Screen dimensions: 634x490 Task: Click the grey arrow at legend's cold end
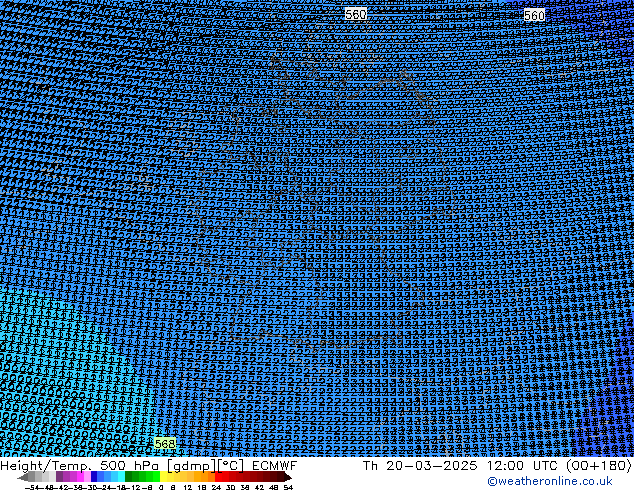click(23, 477)
